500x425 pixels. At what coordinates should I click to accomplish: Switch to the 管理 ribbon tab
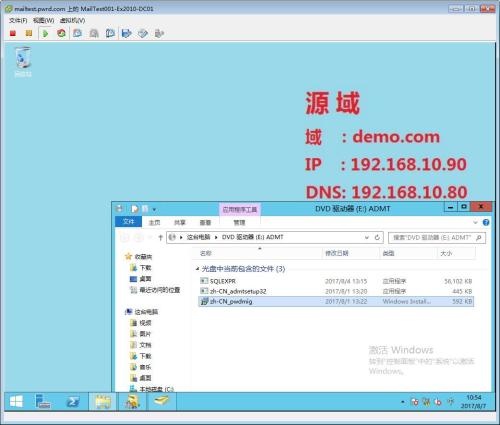[x=239, y=222]
